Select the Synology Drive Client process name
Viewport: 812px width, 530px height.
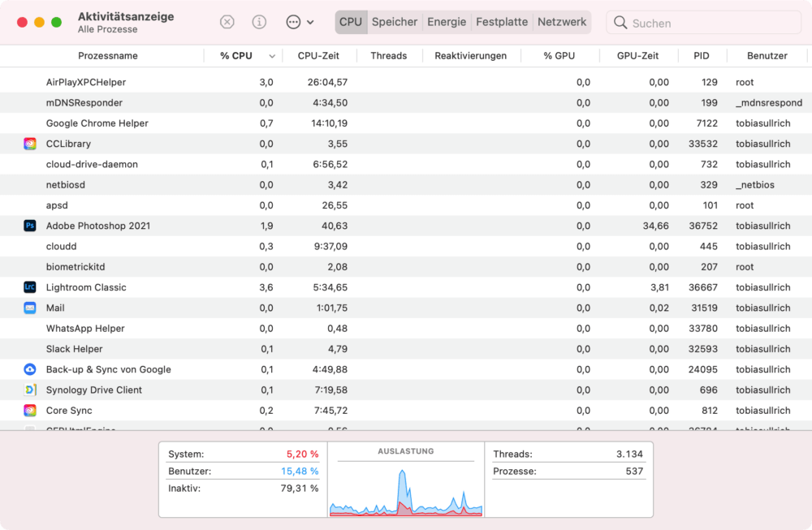[x=93, y=390]
